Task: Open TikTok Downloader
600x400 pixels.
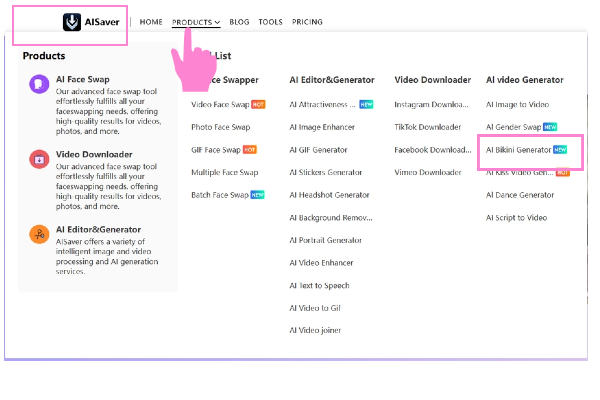Action: tap(427, 127)
